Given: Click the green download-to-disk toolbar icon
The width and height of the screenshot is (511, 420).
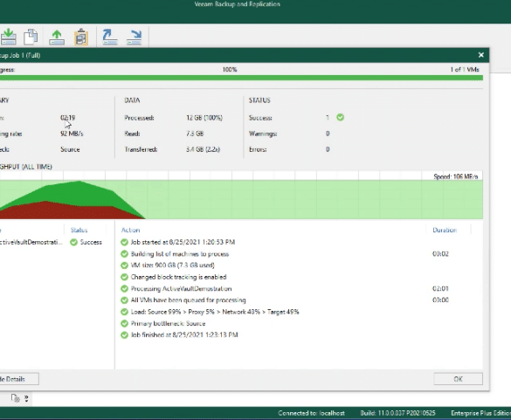Looking at the screenshot, I should [x=9, y=37].
